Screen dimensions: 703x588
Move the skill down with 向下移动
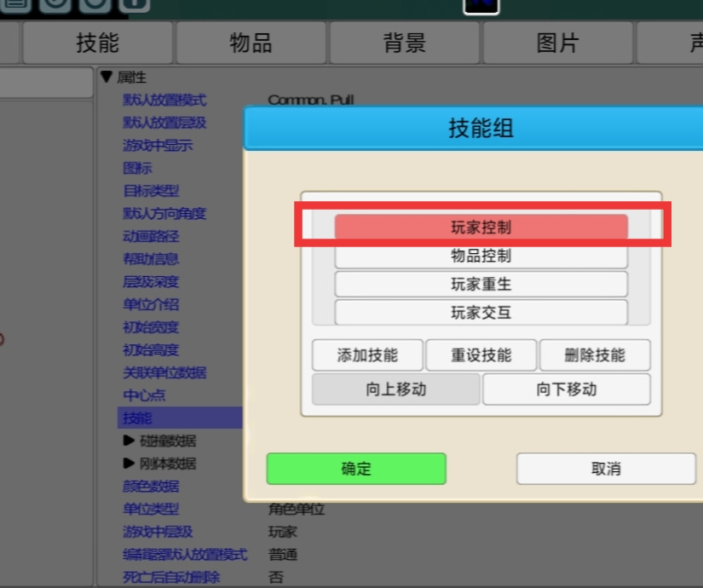(567, 389)
